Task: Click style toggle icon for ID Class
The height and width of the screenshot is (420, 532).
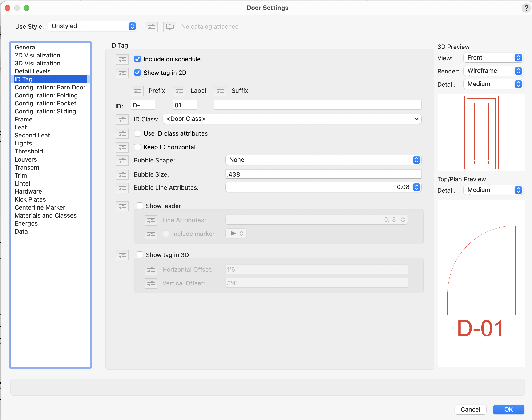Action: [x=122, y=120]
